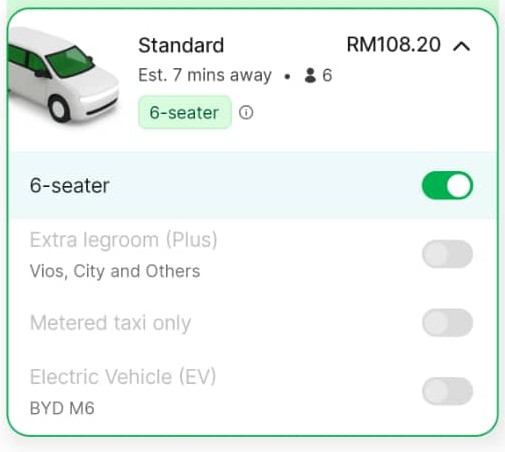
Task: Enable the Extra legroom (Plus) switch
Action: tap(447, 254)
